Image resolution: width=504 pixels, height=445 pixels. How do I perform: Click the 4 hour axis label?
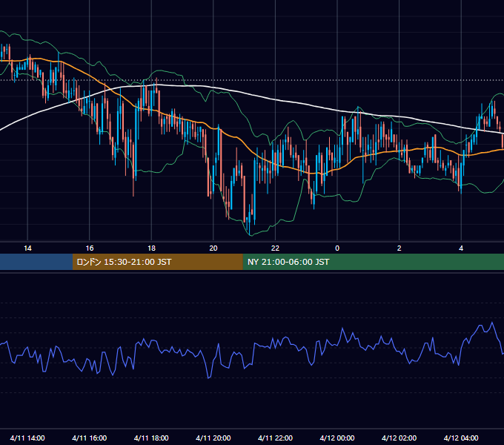tap(461, 248)
